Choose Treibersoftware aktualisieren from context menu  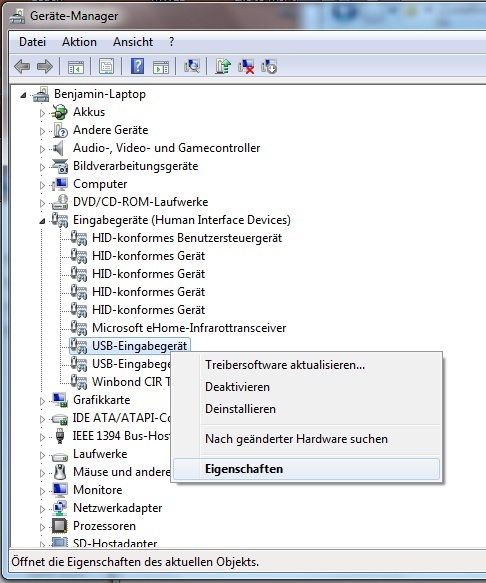(307, 365)
